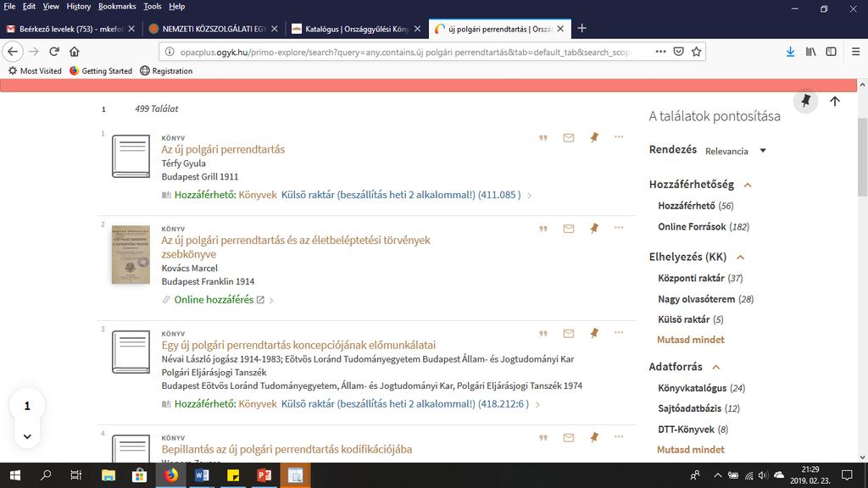The height and width of the screenshot is (488, 868).
Task: Filter by Nagy olvasóterem (28)
Action: tap(706, 299)
